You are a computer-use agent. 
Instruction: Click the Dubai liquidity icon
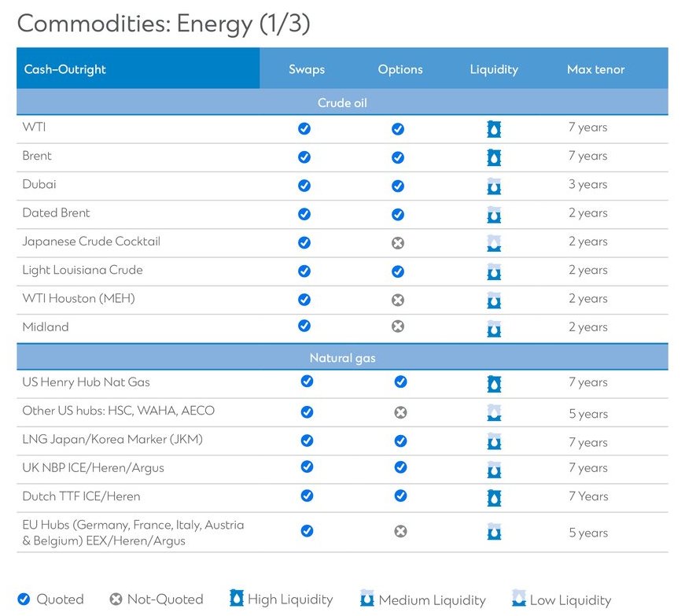[494, 186]
